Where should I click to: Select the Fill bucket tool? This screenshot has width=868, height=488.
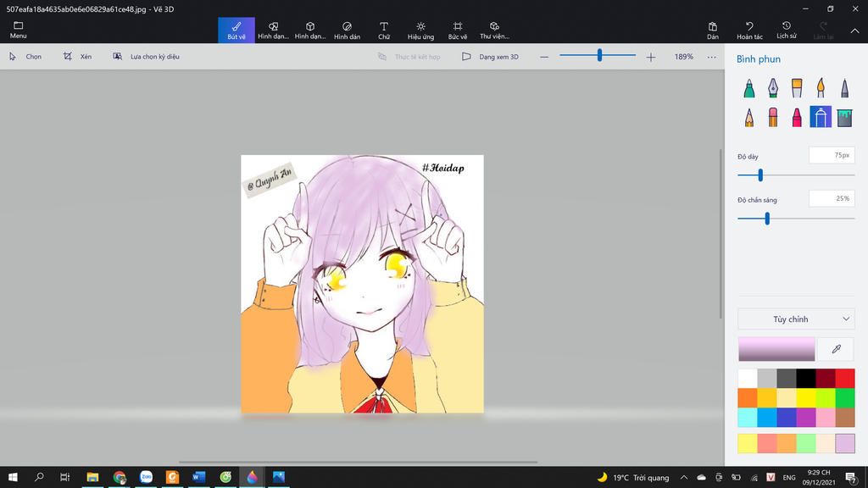click(x=844, y=117)
